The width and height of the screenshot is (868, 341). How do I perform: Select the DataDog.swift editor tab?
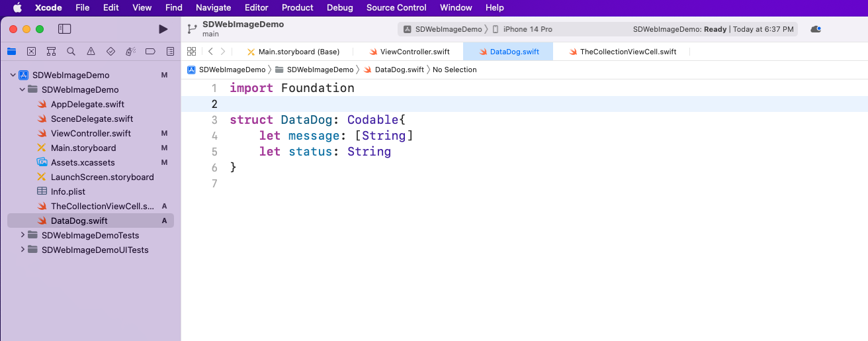(508, 52)
